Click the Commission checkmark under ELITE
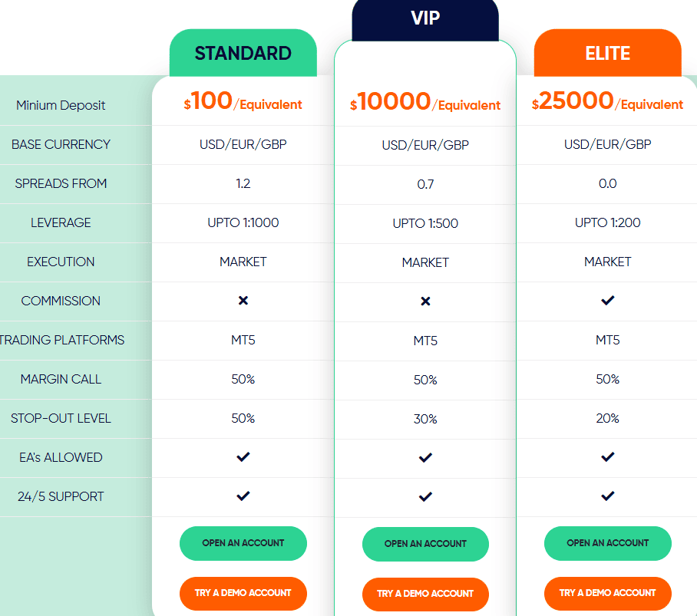This screenshot has width=697, height=616. [x=607, y=301]
